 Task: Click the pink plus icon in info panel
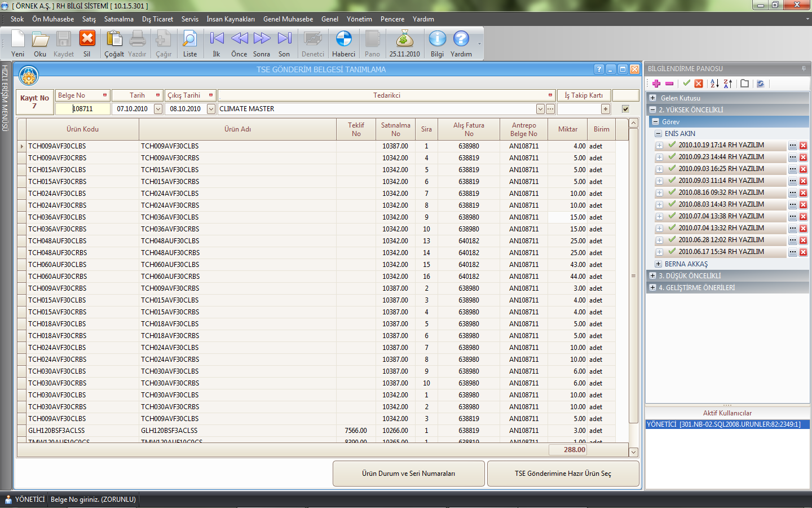[x=656, y=84]
